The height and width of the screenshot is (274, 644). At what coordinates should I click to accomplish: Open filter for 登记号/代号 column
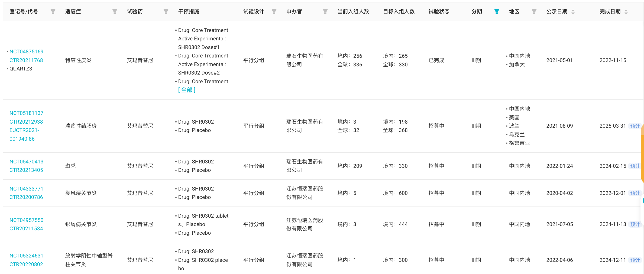tap(53, 11)
